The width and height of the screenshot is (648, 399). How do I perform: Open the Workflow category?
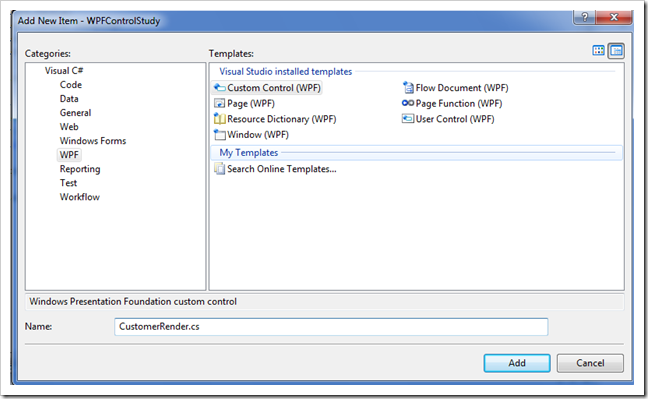tap(80, 197)
